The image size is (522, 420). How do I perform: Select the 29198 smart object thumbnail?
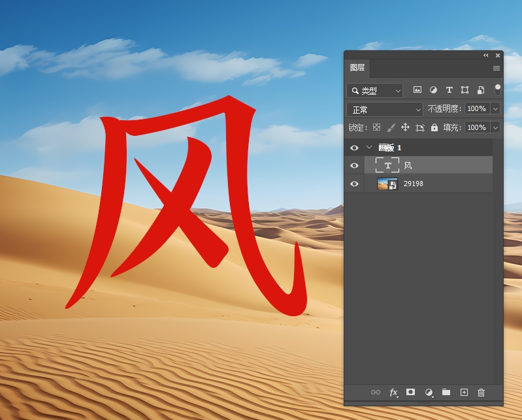[x=387, y=184]
